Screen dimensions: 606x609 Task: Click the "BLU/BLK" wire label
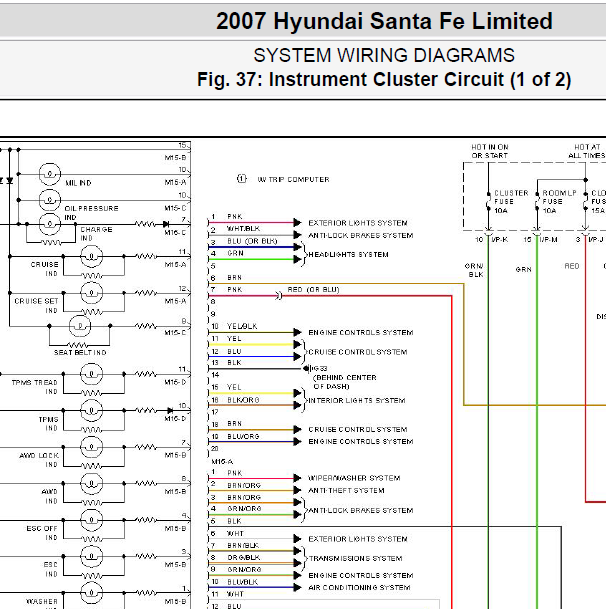(x=242, y=582)
